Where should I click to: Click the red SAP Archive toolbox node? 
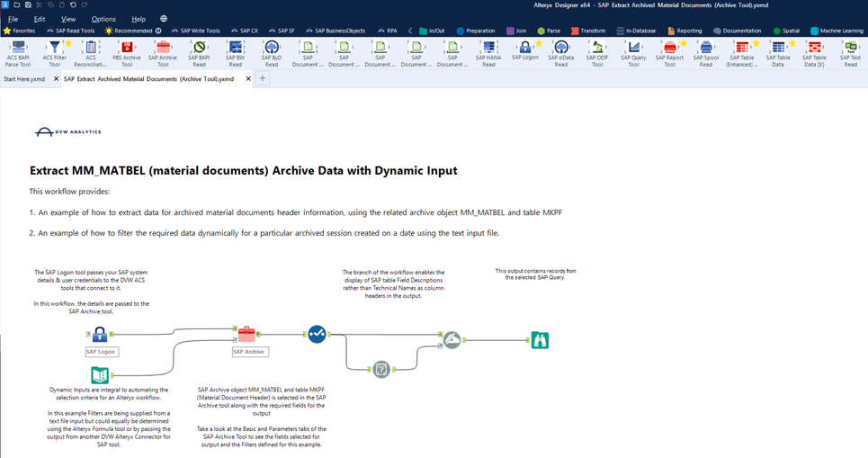246,334
